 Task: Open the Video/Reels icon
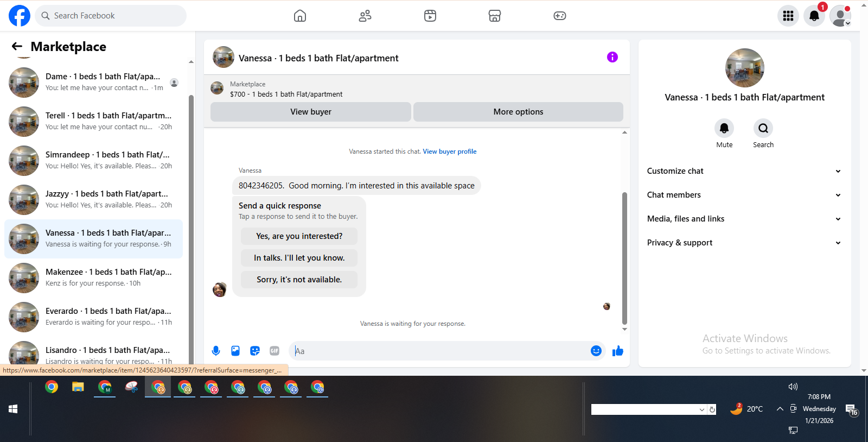(x=430, y=16)
